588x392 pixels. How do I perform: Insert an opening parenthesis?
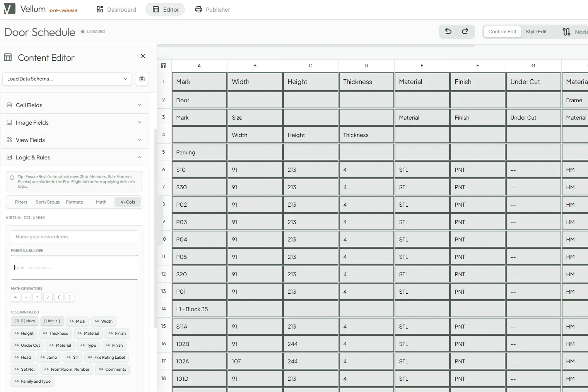pos(59,297)
